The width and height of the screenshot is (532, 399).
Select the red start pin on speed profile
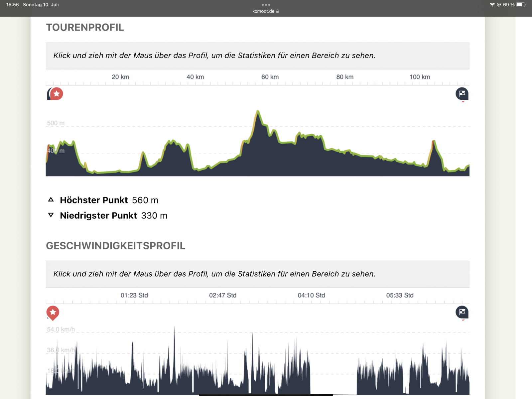tap(53, 312)
